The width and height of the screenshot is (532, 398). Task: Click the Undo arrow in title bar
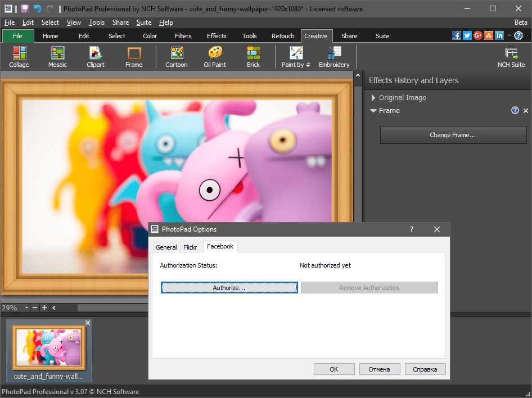[x=38, y=9]
